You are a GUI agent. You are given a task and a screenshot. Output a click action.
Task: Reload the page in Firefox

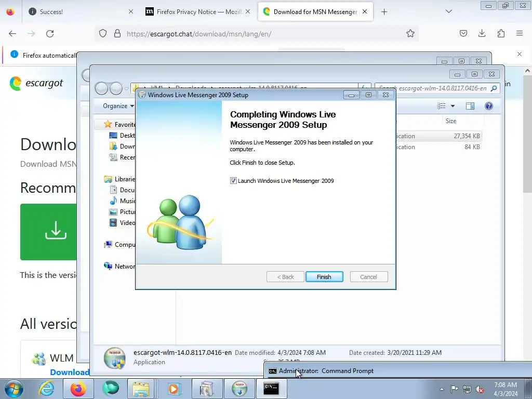click(50, 34)
